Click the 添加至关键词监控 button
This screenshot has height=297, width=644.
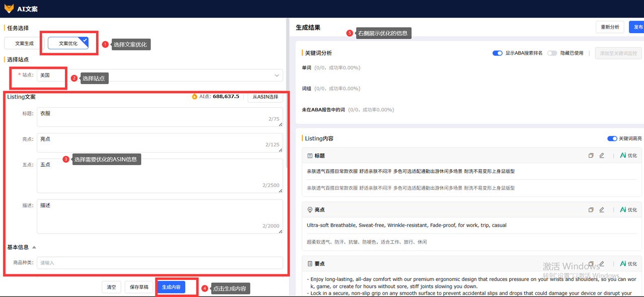[x=619, y=53]
